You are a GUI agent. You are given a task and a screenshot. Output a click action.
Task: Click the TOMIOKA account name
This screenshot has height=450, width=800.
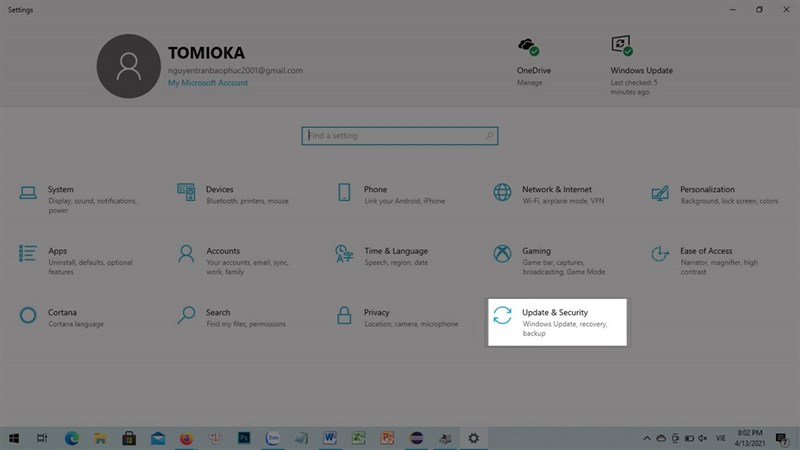point(206,53)
